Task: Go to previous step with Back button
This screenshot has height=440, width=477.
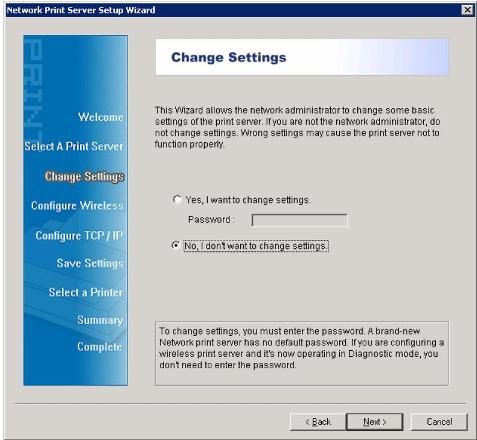Action: (318, 422)
